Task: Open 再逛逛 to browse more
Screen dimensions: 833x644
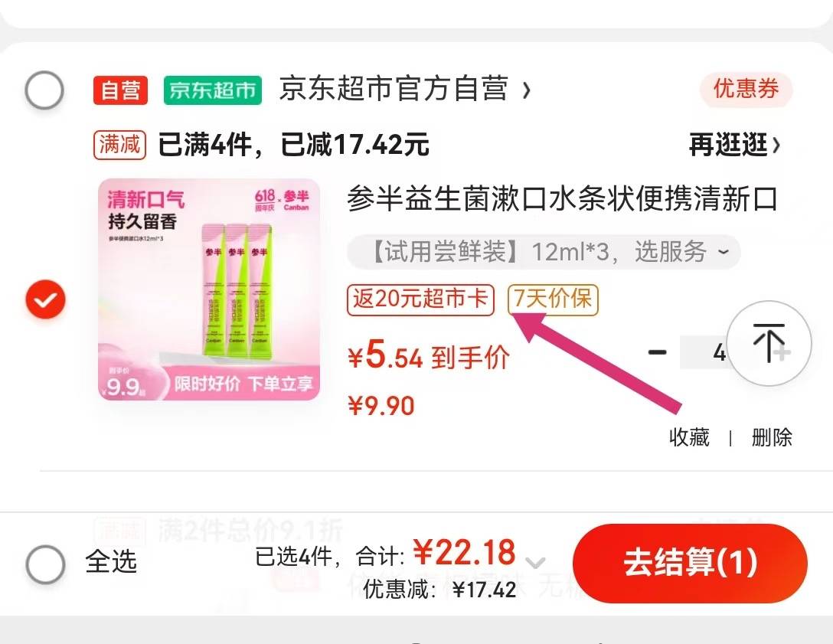Action: point(735,145)
